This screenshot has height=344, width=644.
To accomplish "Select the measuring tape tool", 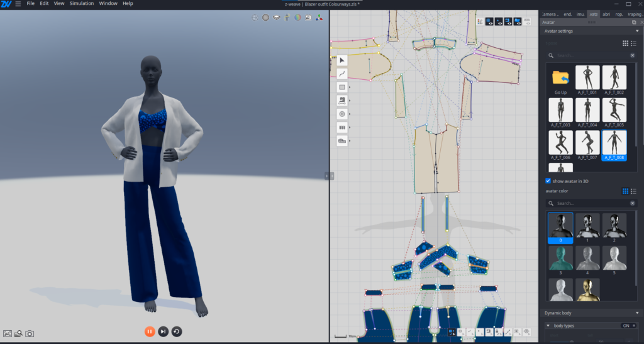I will [342, 141].
